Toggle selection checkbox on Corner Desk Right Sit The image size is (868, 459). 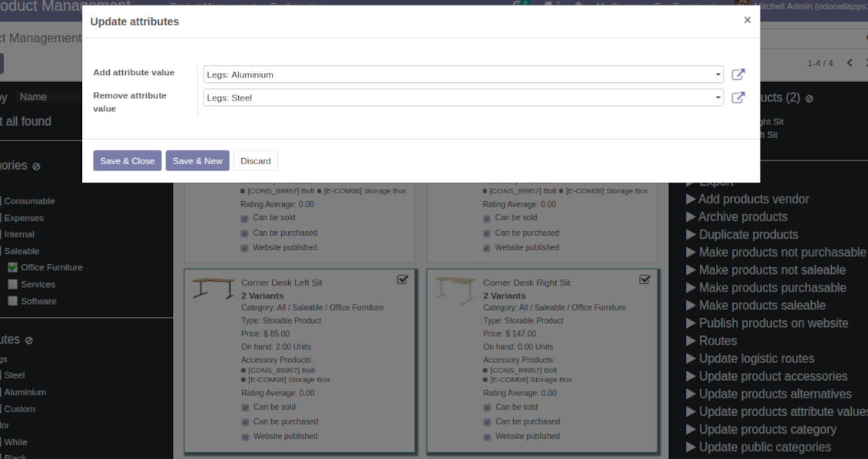644,280
